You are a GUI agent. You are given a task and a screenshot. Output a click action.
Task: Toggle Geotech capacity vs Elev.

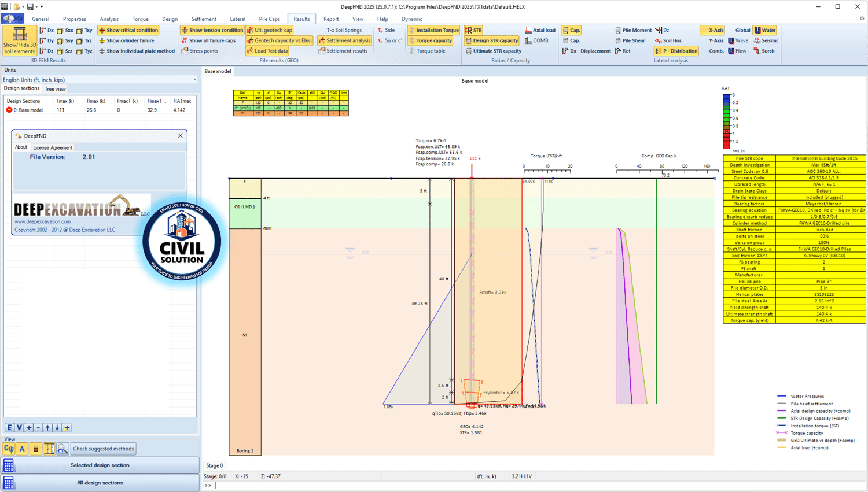[279, 40]
